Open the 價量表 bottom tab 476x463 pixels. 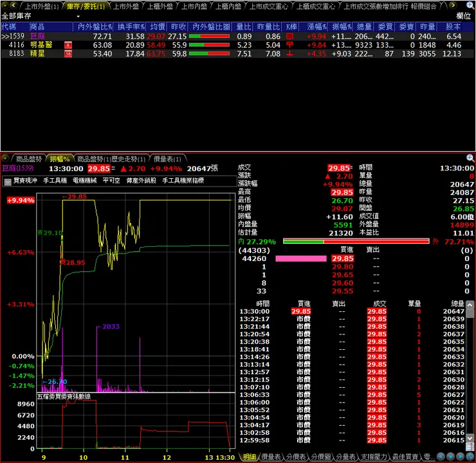click(271, 457)
